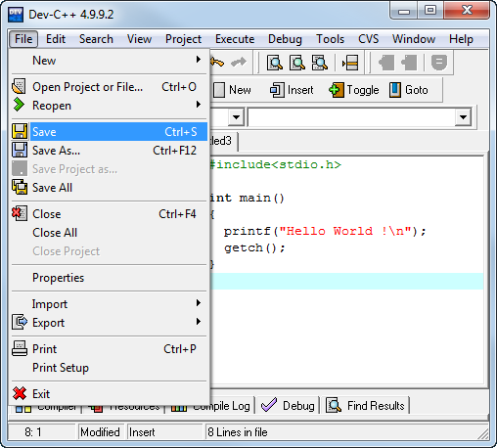Click the Close file icon with red X
Image resolution: width=497 pixels, height=448 pixels.
point(20,213)
